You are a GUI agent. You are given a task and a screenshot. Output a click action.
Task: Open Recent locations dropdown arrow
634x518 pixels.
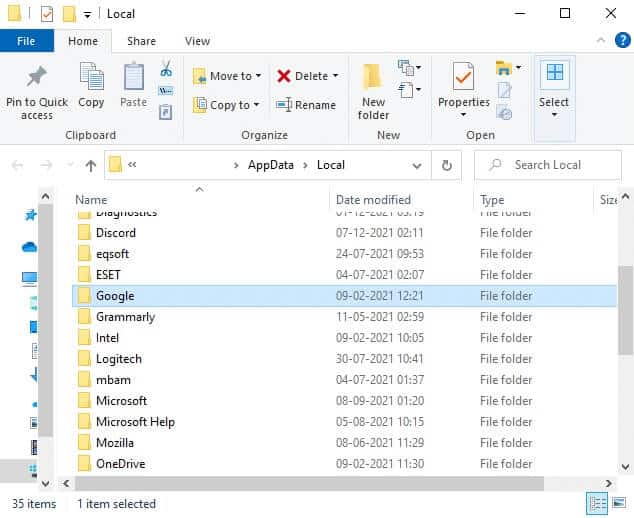[x=70, y=165]
